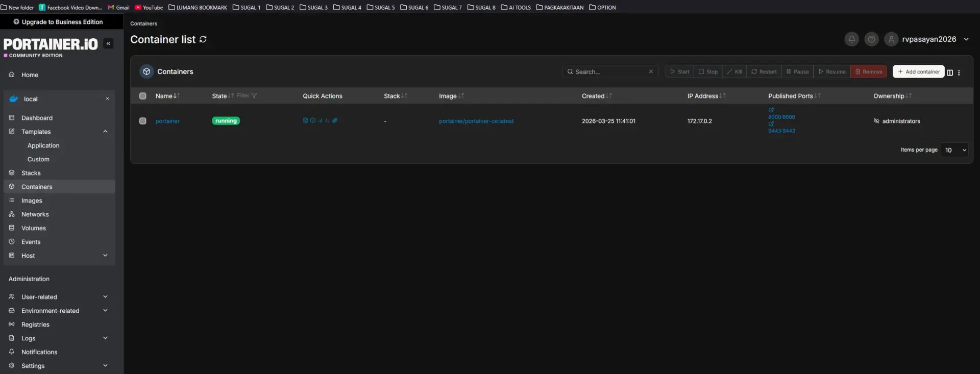
Task: Sort containers by Stack
Action: (x=396, y=96)
